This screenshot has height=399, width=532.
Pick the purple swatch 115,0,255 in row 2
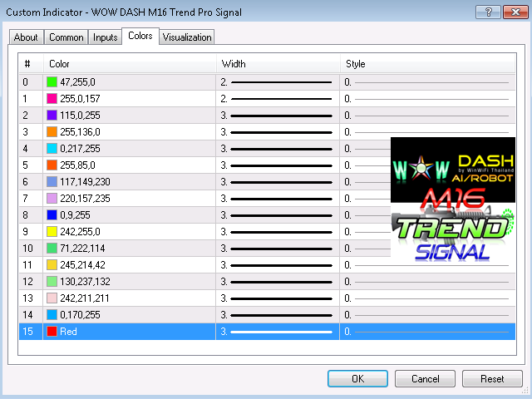point(52,116)
